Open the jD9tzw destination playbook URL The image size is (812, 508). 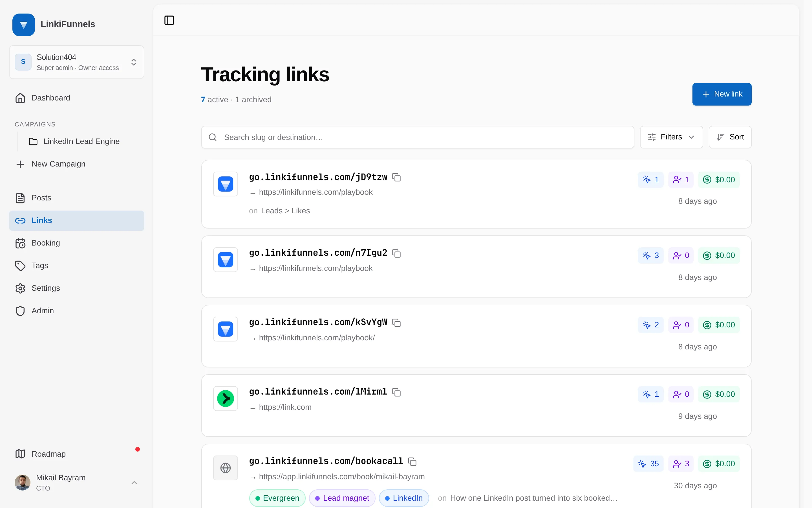tap(316, 192)
